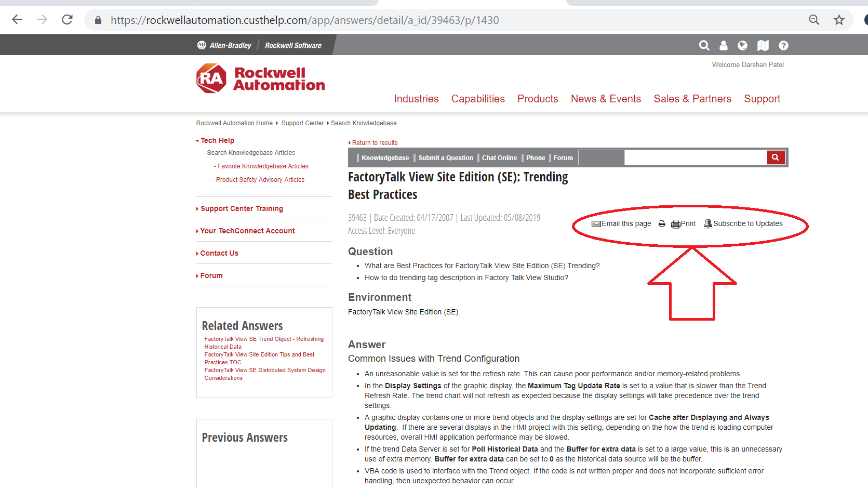
Task: Expand Support Center Training section
Action: (x=242, y=208)
